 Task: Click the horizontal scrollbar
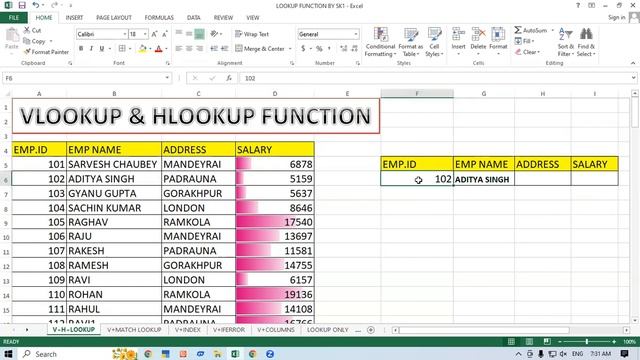[x=484, y=330]
